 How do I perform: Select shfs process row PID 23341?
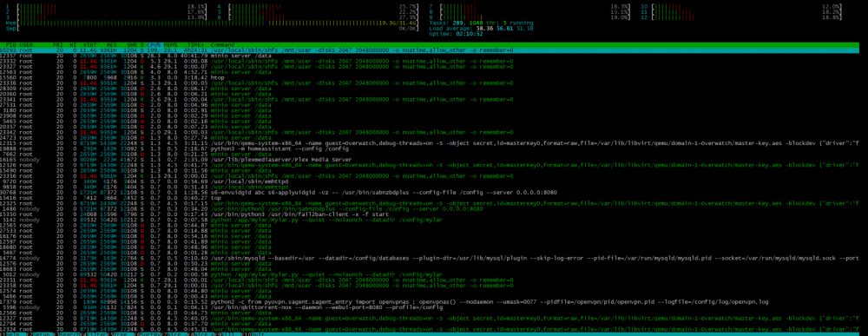[434, 100]
